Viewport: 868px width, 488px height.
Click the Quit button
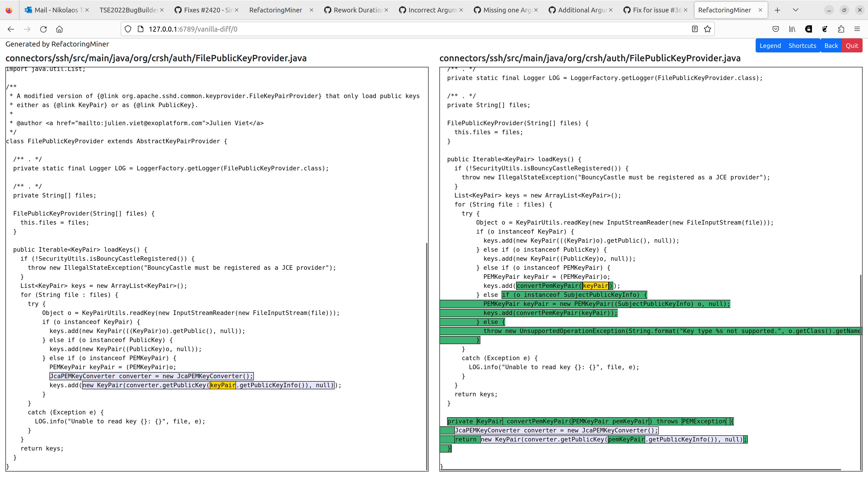tap(852, 45)
